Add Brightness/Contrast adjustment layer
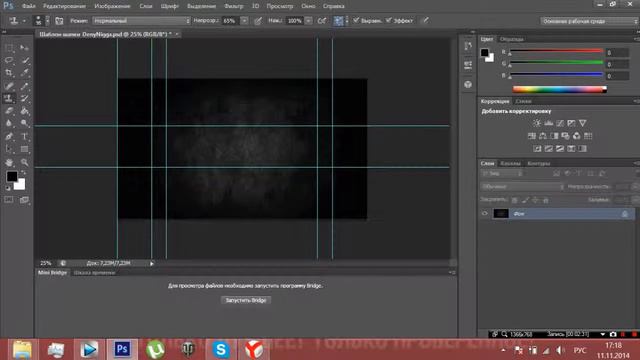The height and width of the screenshot is (360, 640). 537,123
